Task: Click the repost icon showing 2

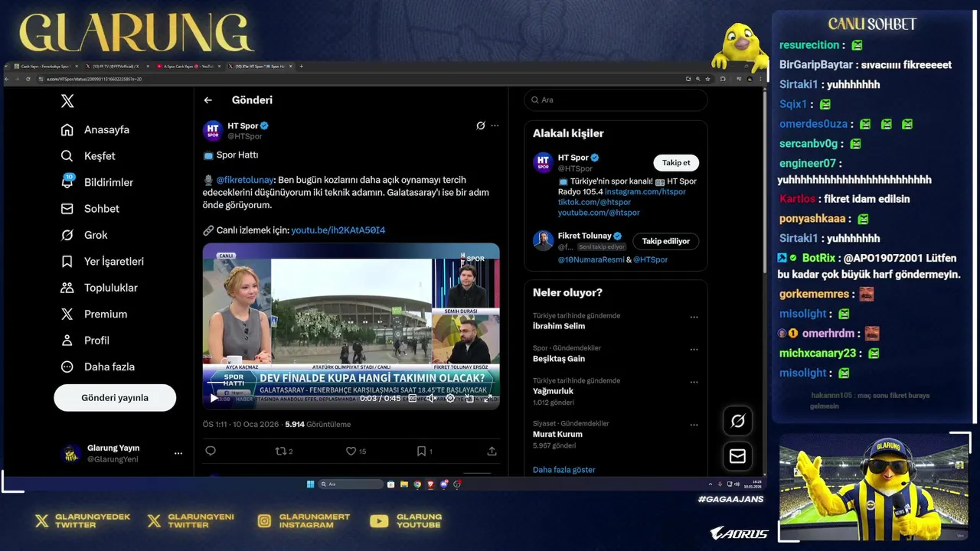Action: 284,451
